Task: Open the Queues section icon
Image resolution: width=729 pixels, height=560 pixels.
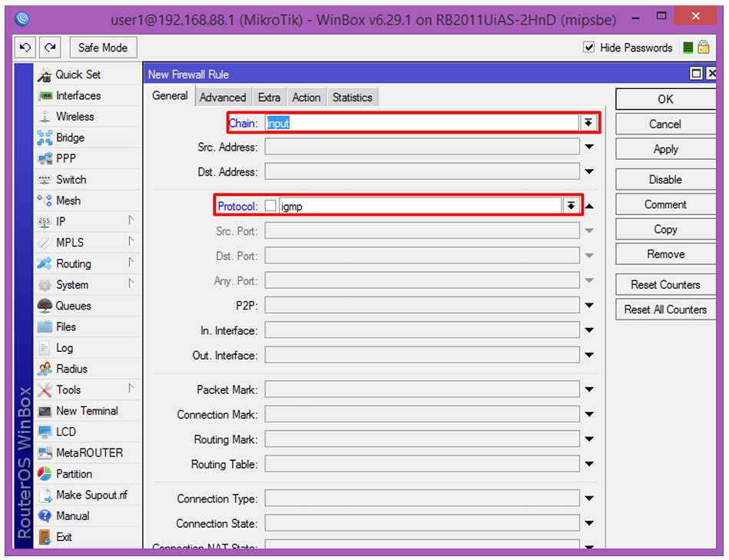Action: click(x=45, y=306)
